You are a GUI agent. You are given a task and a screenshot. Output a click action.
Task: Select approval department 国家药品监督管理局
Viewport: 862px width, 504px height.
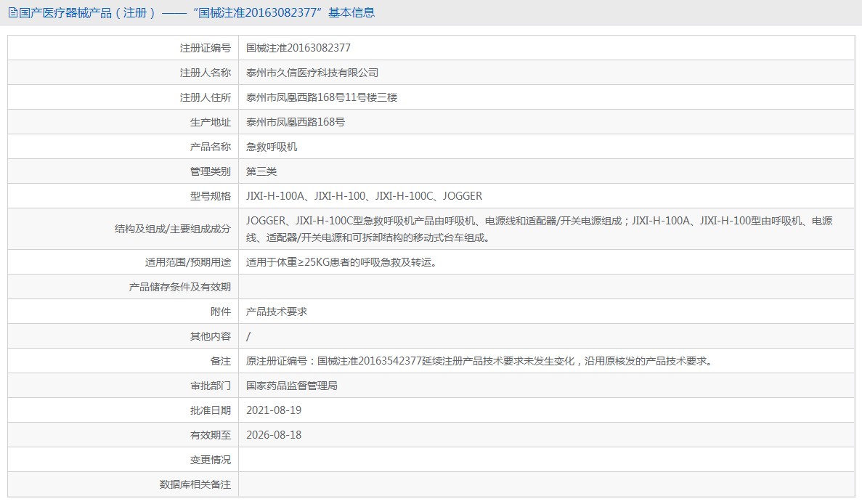coord(291,386)
